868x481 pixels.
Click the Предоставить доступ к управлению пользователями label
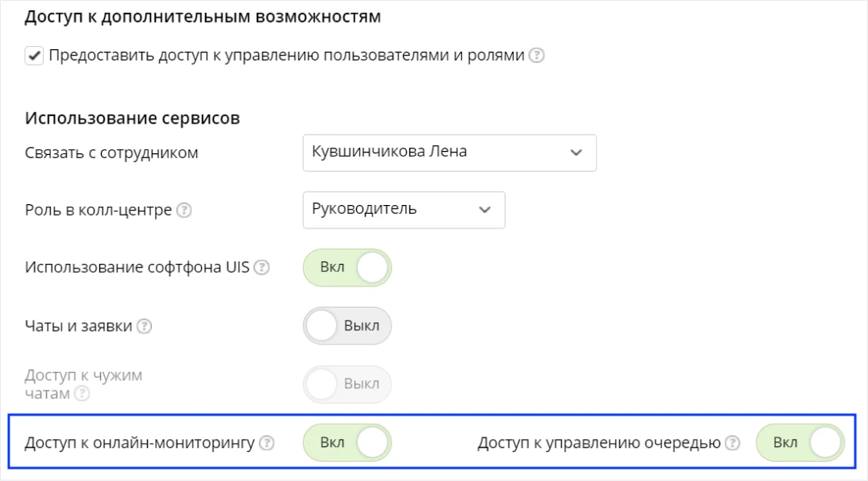click(286, 56)
